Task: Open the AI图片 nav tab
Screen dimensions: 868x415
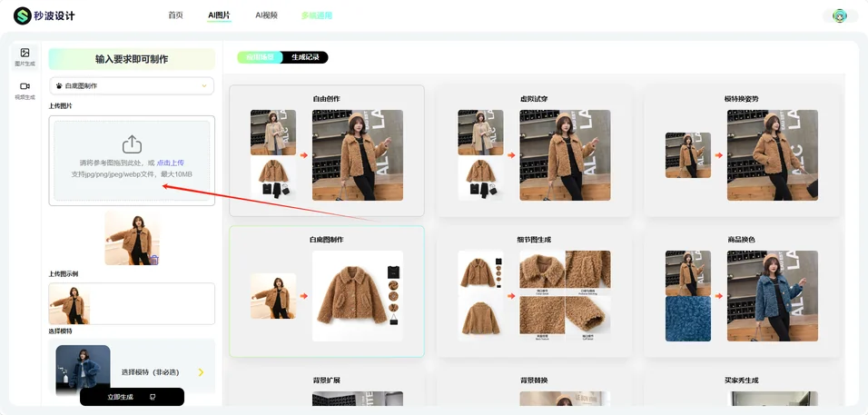Action: 219,15
